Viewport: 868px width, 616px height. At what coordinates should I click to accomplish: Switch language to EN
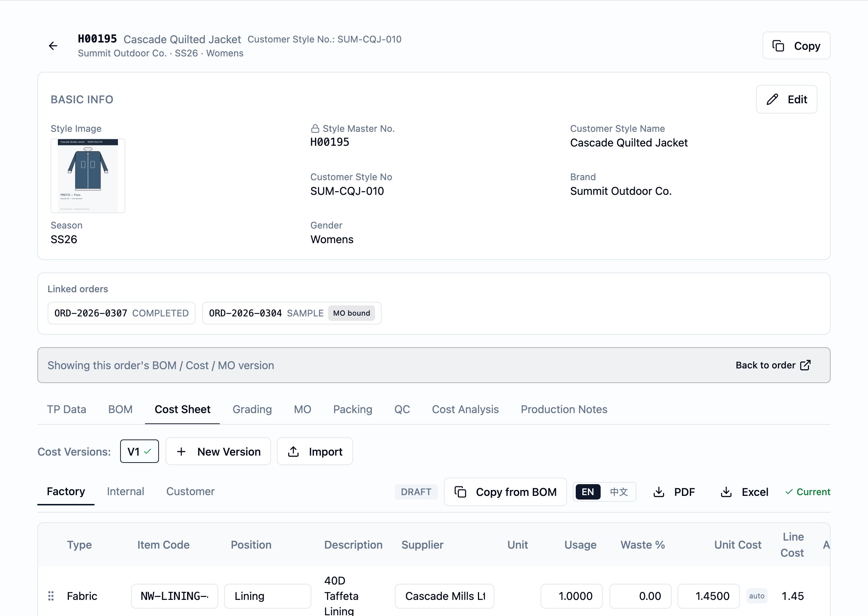point(588,492)
